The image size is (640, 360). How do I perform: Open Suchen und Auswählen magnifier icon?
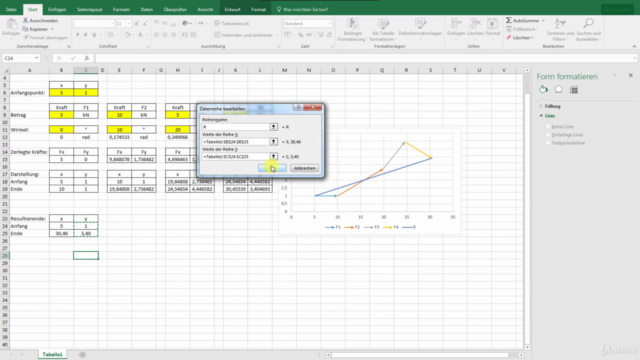(x=588, y=24)
